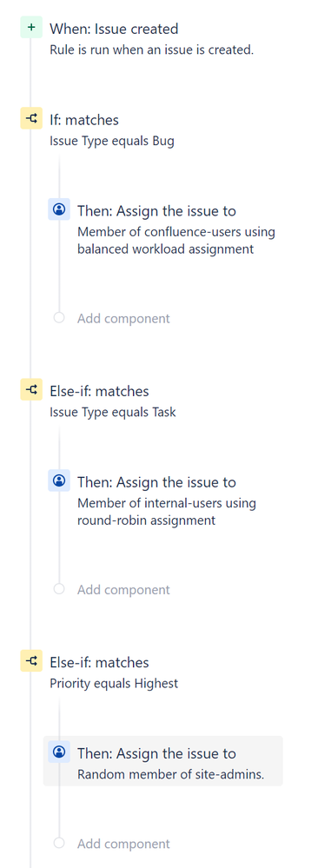Open the When: Issue created trigger
The image size is (331, 868).
pyautogui.click(x=114, y=28)
